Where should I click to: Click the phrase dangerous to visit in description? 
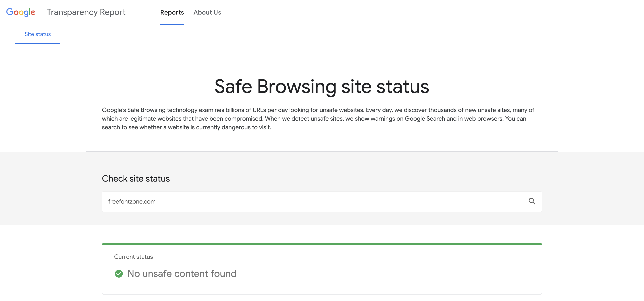pos(246,127)
